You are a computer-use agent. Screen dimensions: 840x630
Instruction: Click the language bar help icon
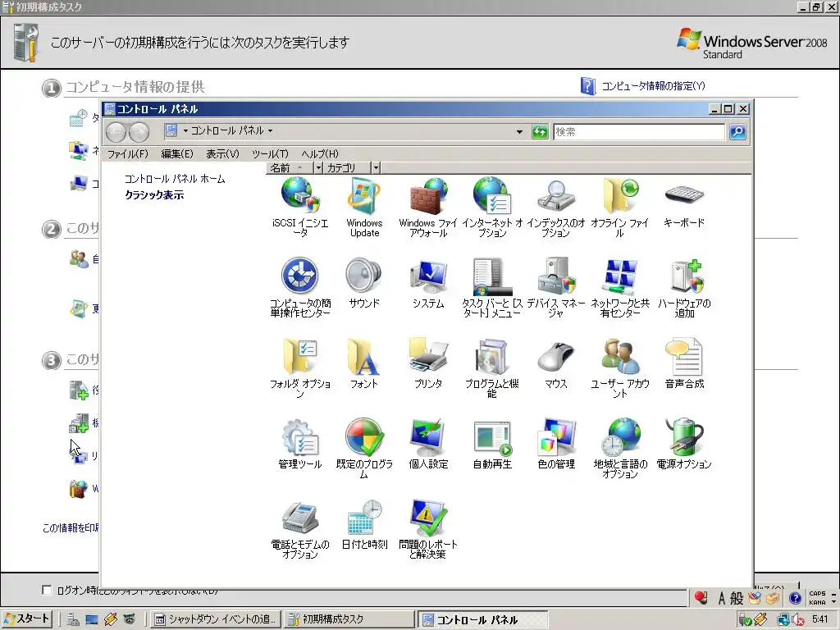(795, 597)
